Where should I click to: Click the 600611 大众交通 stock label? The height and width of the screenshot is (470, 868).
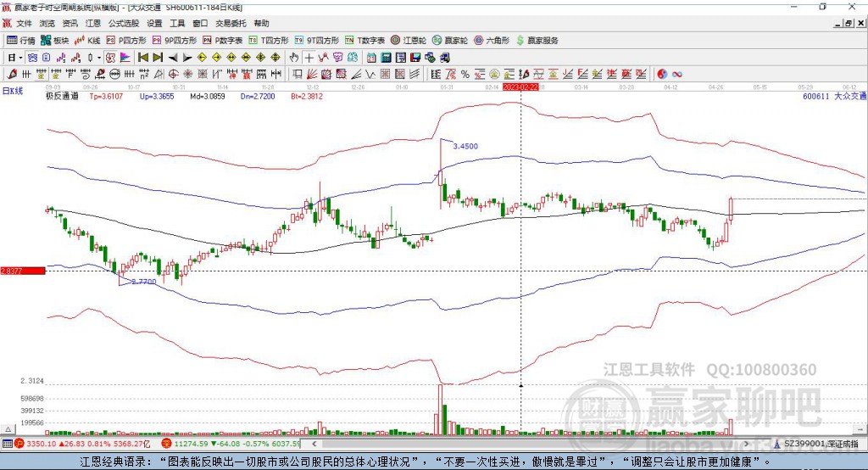[x=834, y=96]
